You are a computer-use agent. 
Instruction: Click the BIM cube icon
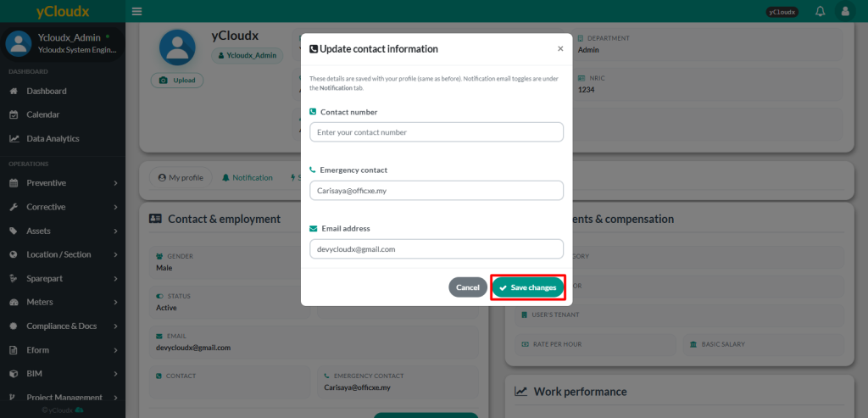[14, 374]
